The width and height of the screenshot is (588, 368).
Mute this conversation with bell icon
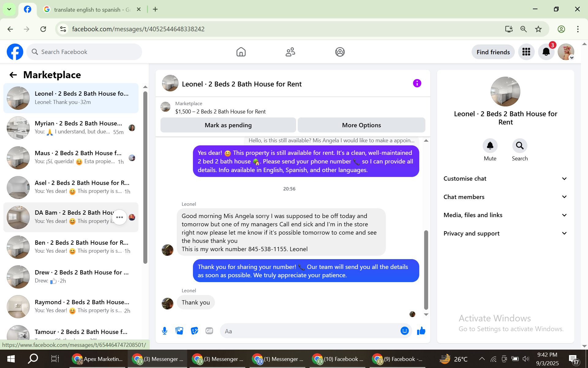pyautogui.click(x=490, y=145)
